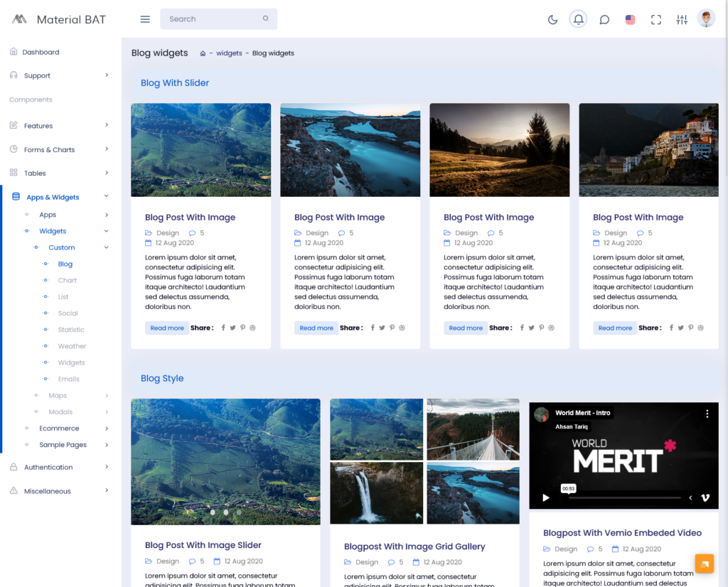
Task: Collapse Apps & Widgets chevron
Action: [x=107, y=196]
